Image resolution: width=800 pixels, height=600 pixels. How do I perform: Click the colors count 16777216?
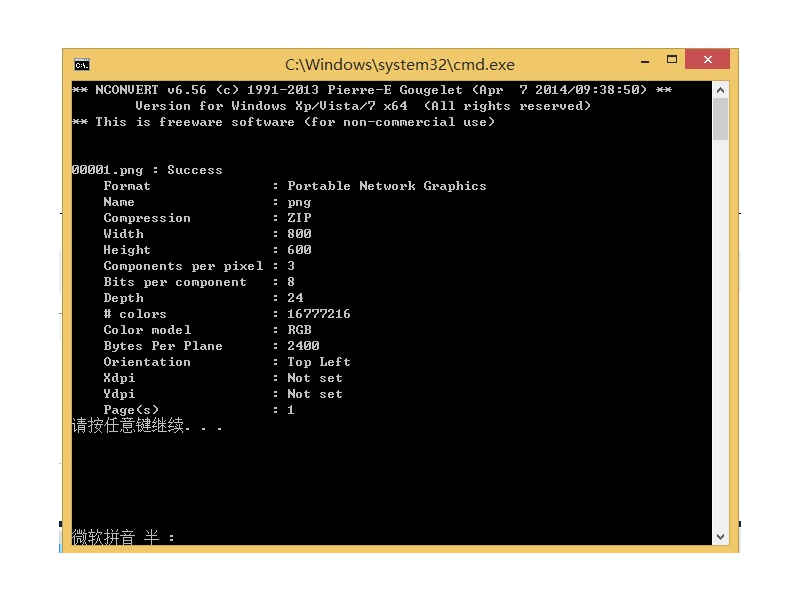[x=318, y=314]
